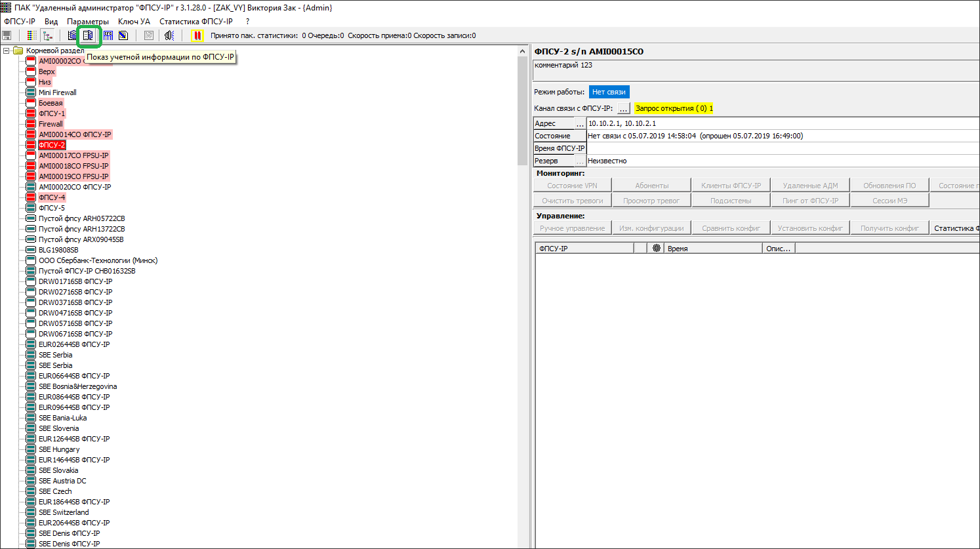This screenshot has width=980, height=549.
Task: Click the Статистика button in Управление row
Action: [x=955, y=228]
